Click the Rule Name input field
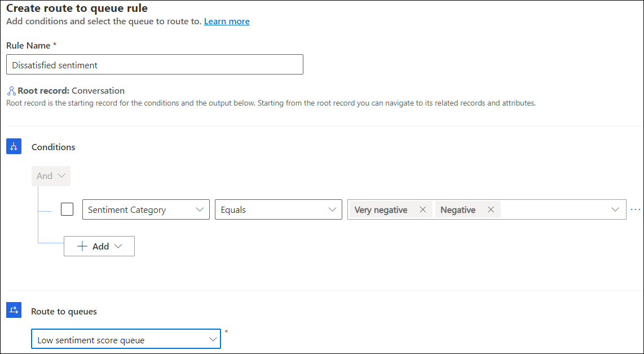 (x=155, y=64)
